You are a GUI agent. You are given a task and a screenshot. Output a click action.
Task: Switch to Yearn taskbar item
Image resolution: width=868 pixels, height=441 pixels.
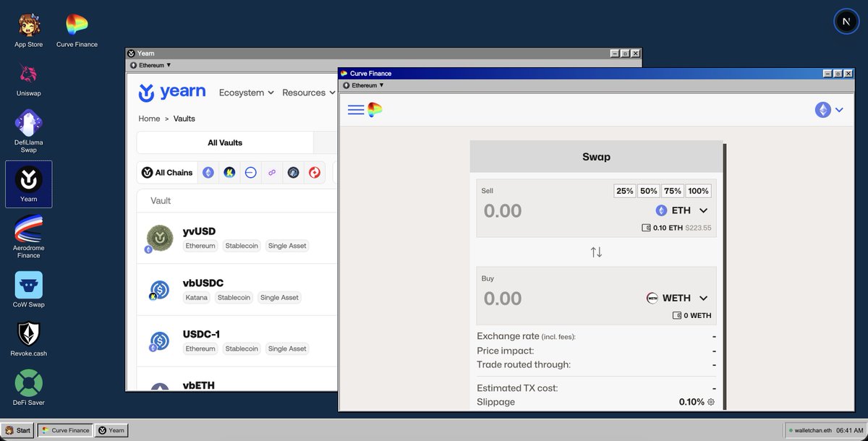pos(111,430)
